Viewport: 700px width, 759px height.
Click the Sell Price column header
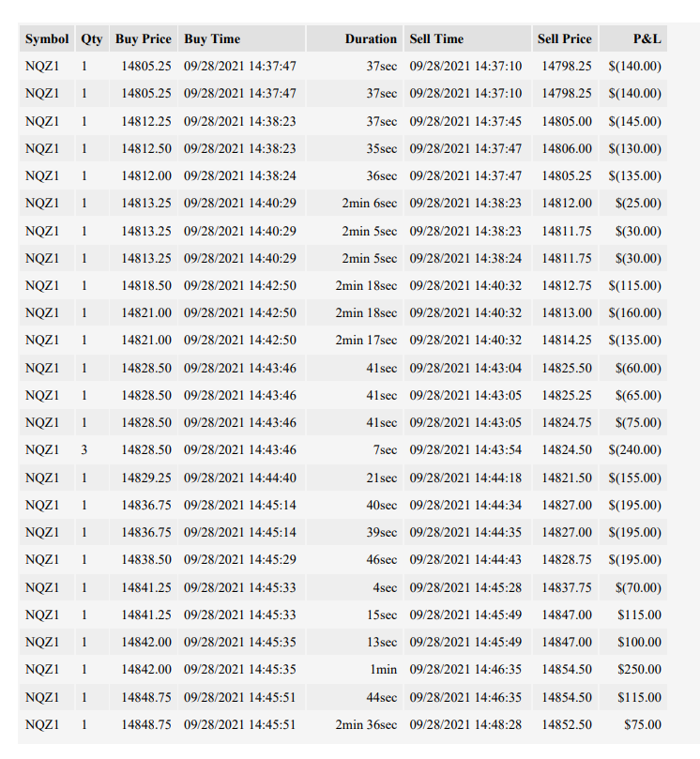[x=565, y=38]
